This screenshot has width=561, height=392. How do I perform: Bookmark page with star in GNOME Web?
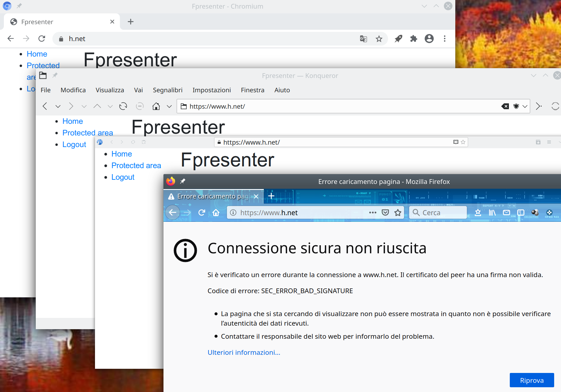pyautogui.click(x=463, y=142)
